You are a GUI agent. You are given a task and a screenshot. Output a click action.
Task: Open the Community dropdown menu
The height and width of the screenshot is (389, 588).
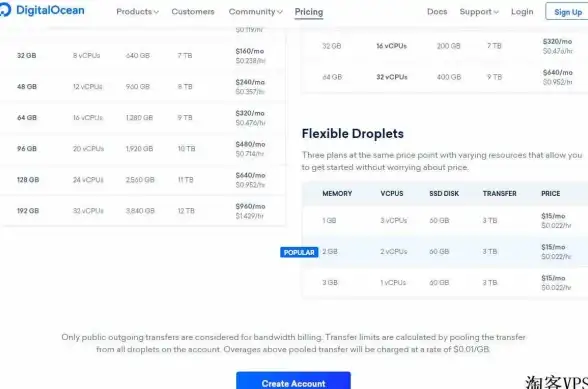255,12
